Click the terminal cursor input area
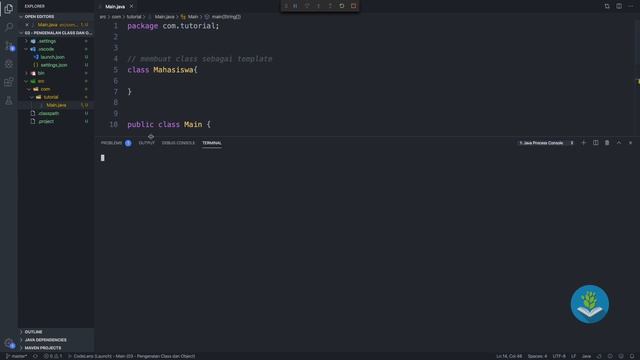This screenshot has width=640, height=360. pyautogui.click(x=102, y=158)
